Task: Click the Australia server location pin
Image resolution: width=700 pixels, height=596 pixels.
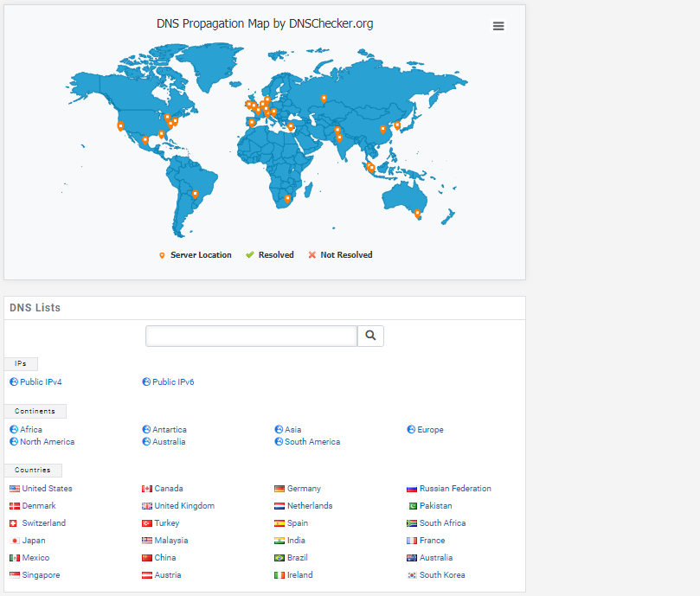Action: coord(417,212)
